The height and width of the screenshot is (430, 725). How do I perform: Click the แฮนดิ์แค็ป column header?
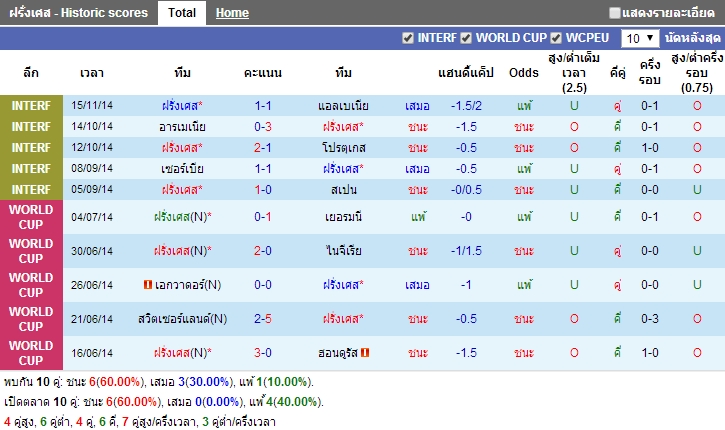pyautogui.click(x=466, y=73)
